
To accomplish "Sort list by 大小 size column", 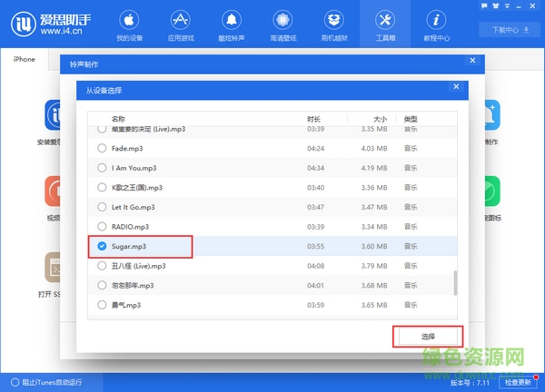I will tap(380, 119).
